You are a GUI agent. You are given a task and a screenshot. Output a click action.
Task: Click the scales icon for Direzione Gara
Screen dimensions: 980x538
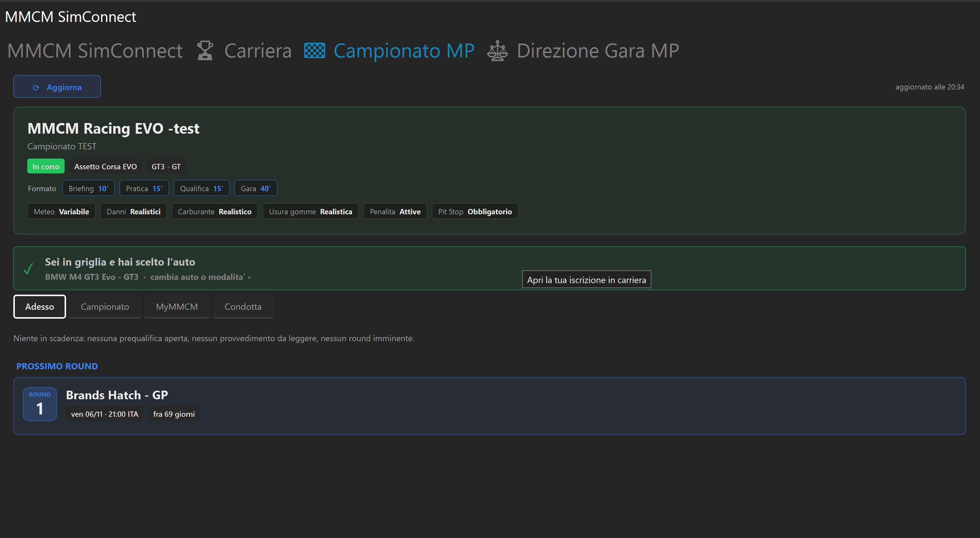(498, 51)
